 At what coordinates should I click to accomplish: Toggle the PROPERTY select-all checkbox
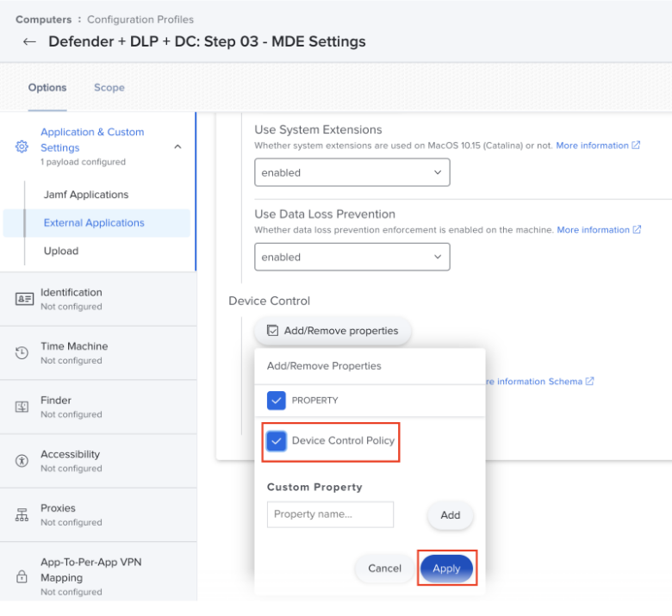pos(277,401)
